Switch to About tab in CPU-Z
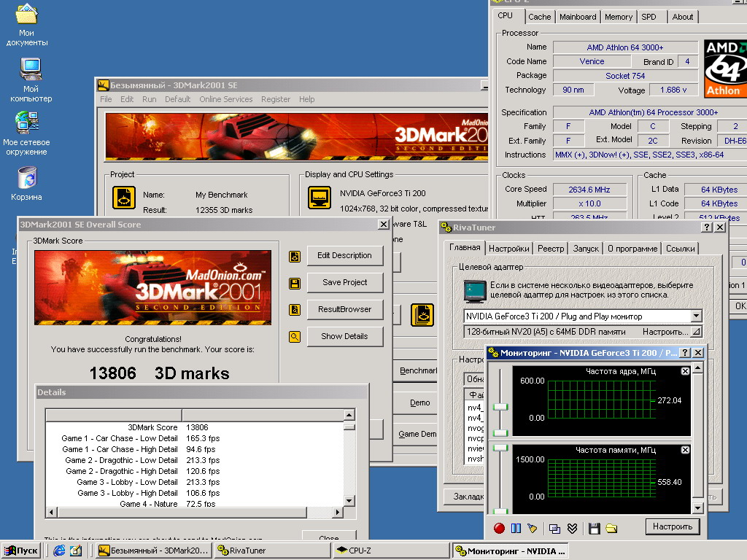This screenshot has height=560, width=747. click(x=682, y=17)
